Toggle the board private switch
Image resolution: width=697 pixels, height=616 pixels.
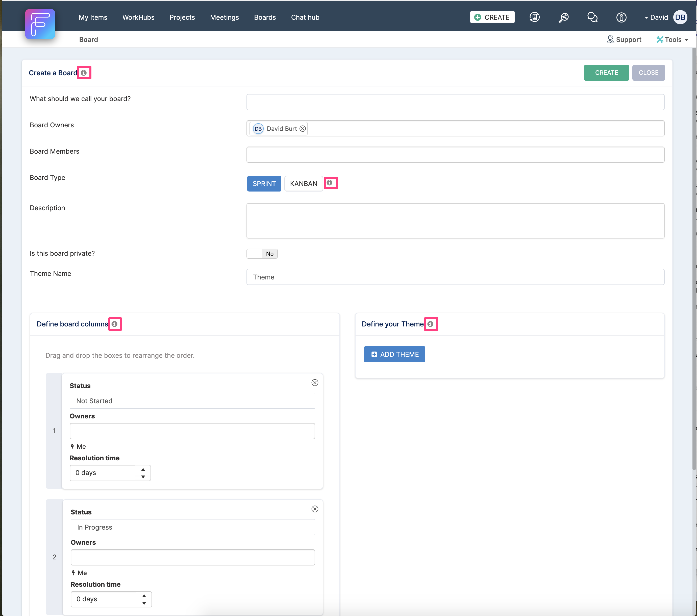262,253
